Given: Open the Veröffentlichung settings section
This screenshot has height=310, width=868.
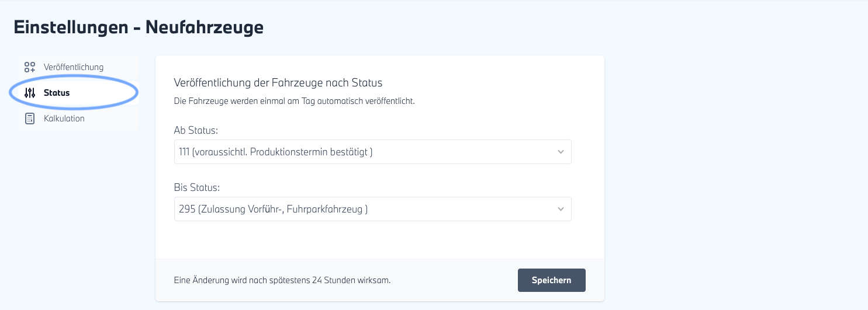Looking at the screenshot, I should coord(74,67).
